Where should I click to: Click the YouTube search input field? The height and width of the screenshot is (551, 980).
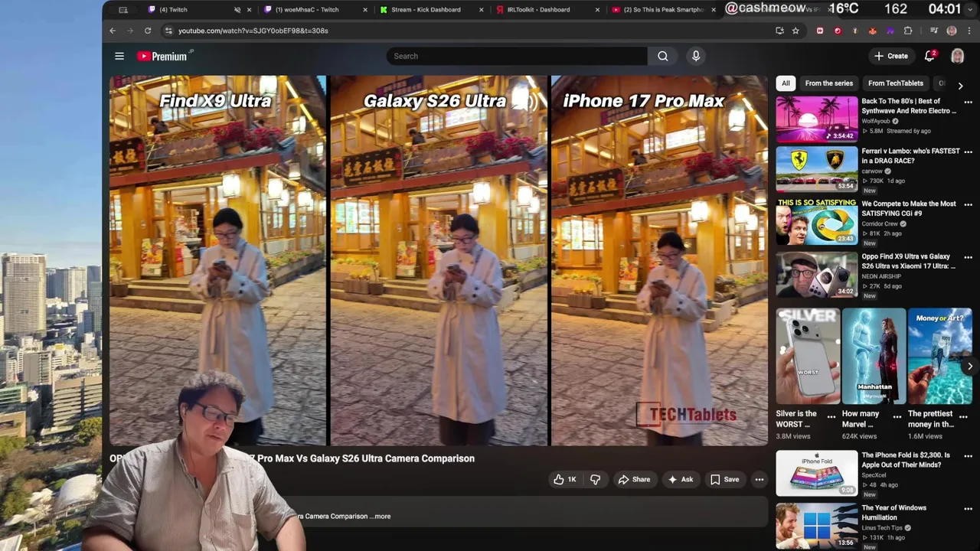tap(517, 56)
